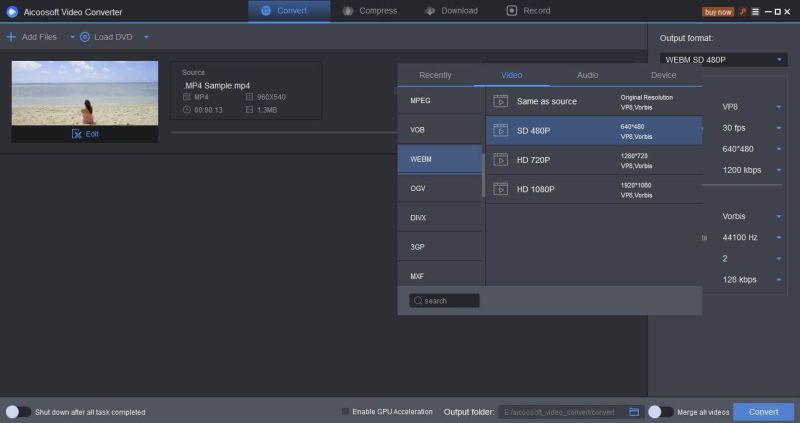Open the Compress tab
This screenshot has width=800, height=423.
[370, 11]
